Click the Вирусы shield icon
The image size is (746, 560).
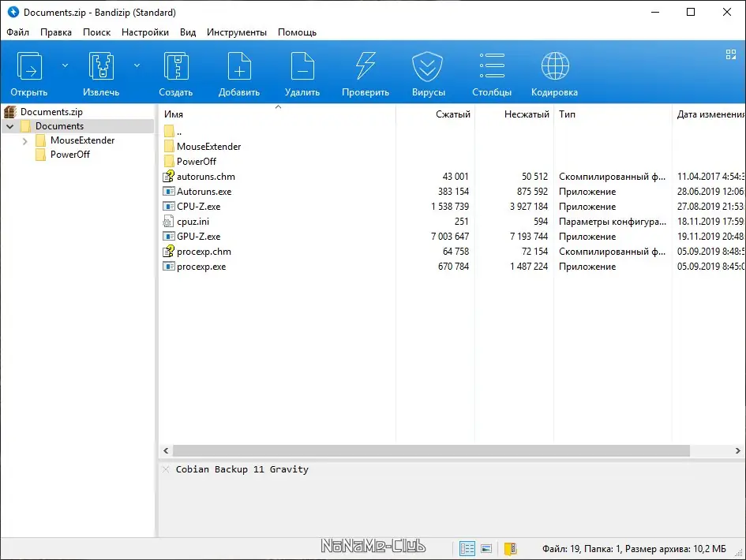[x=428, y=66]
